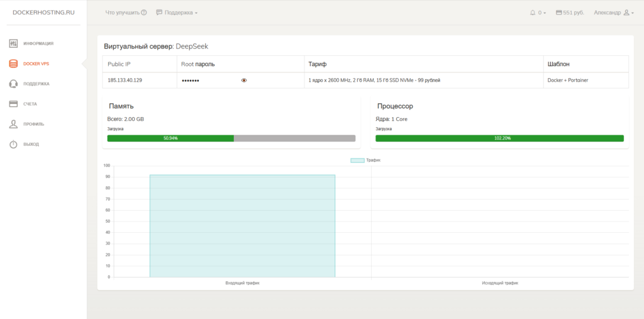Click the DOCKERHOSTING.RU logo link
This screenshot has height=319, width=644.
click(43, 13)
